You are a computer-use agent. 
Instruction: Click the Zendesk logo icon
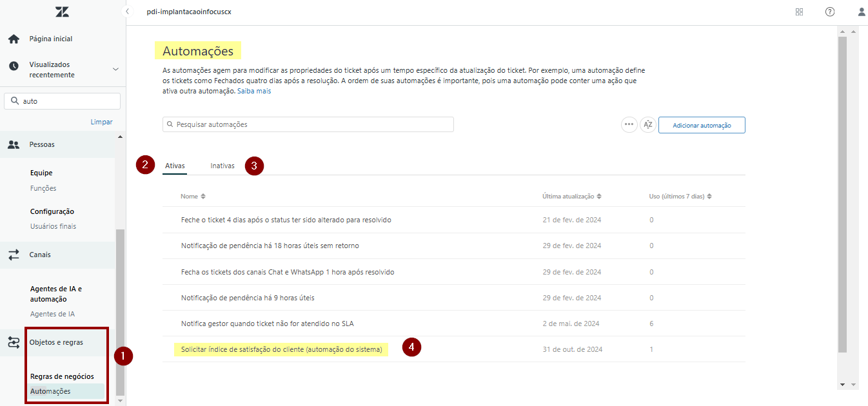coord(62,12)
